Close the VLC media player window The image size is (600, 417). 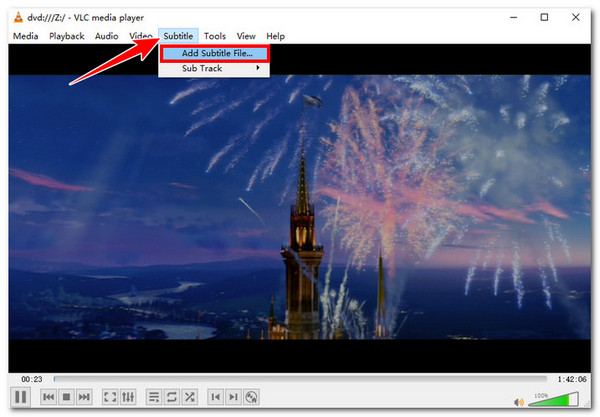pos(576,17)
